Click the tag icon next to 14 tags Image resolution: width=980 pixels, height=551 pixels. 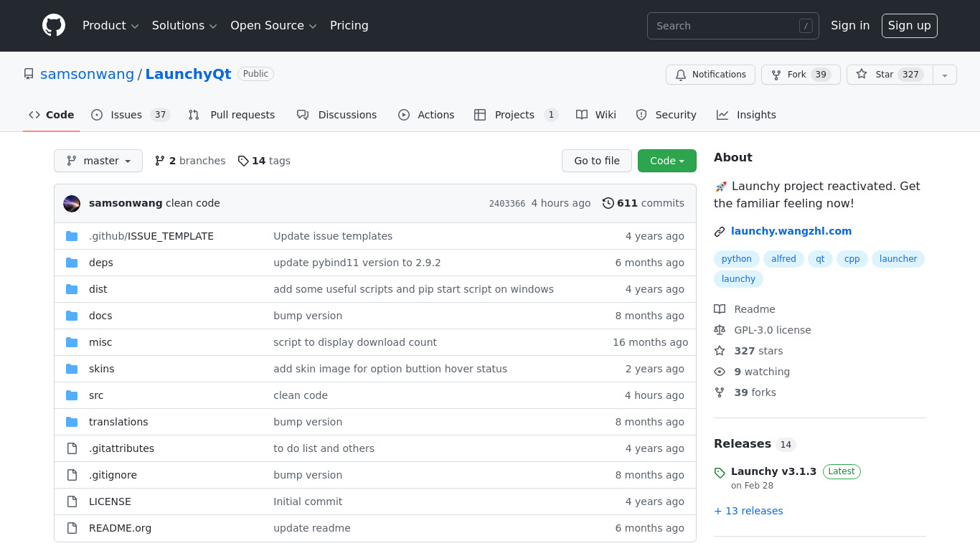click(x=243, y=161)
